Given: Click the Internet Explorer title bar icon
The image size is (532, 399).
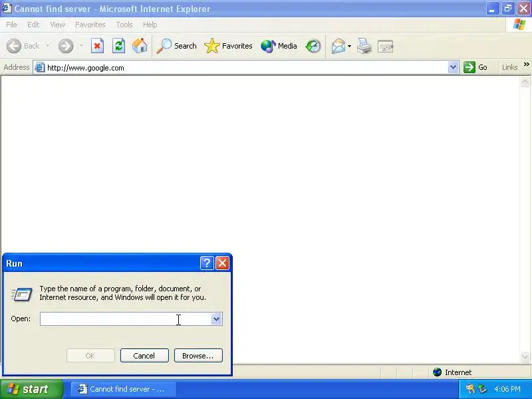Looking at the screenshot, I should (x=7, y=8).
